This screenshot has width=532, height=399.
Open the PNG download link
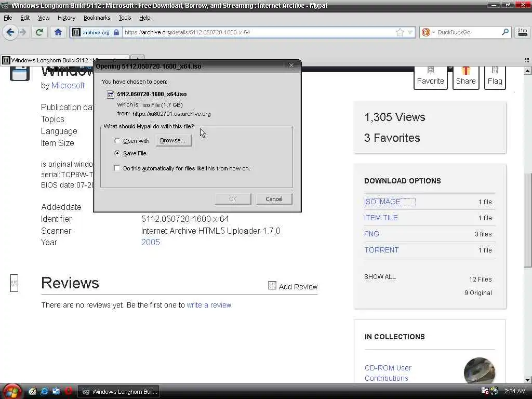371,234
